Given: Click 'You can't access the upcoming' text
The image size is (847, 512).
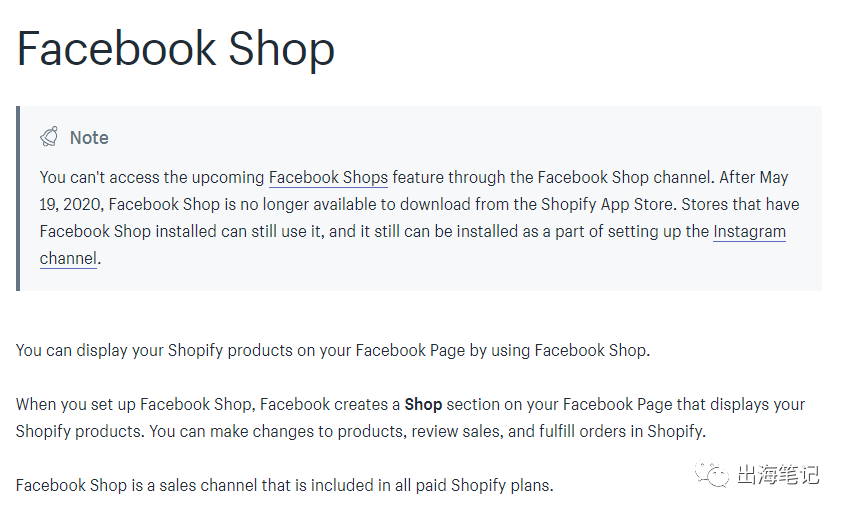Looking at the screenshot, I should [x=152, y=178].
